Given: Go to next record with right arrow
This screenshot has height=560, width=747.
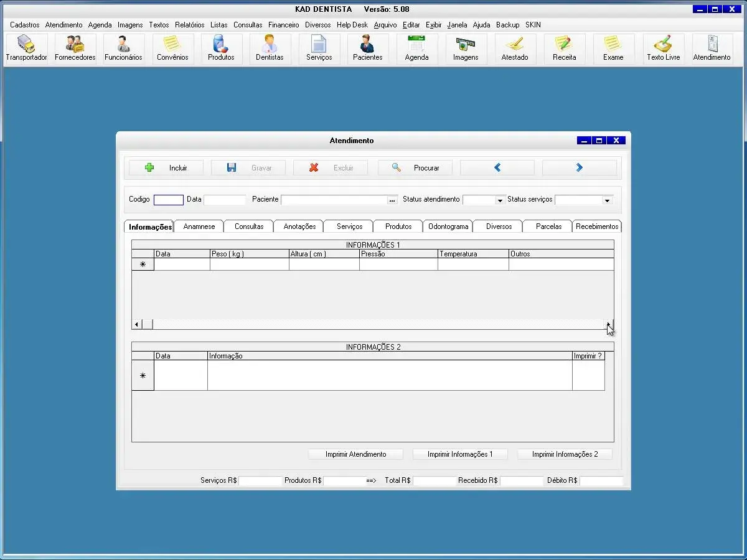Looking at the screenshot, I should point(579,167).
